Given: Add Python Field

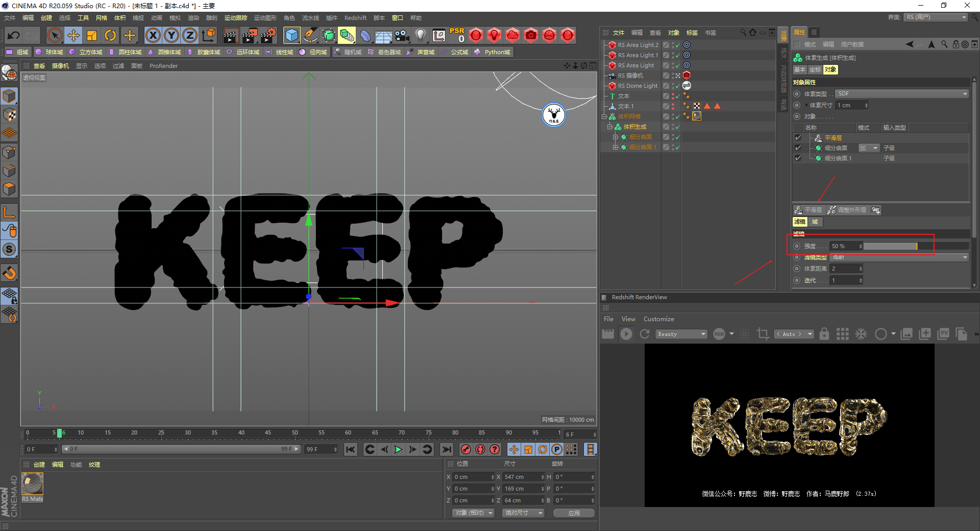Looking at the screenshot, I should 493,52.
